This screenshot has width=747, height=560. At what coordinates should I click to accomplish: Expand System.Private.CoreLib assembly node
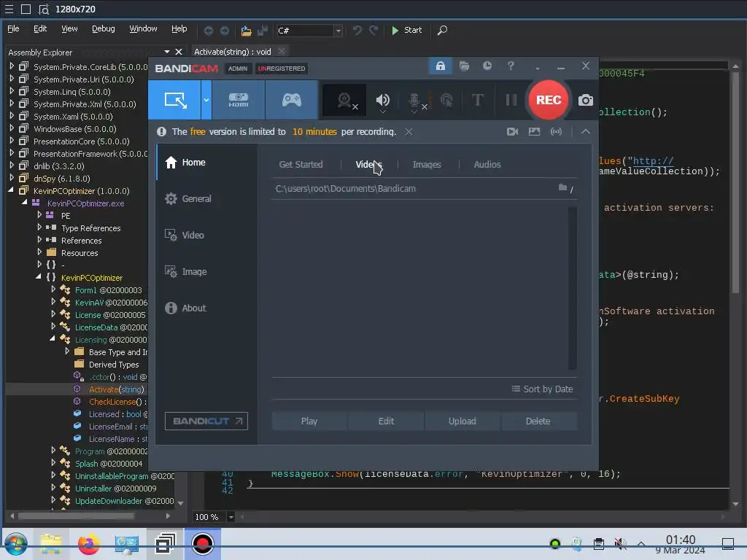(x=12, y=66)
